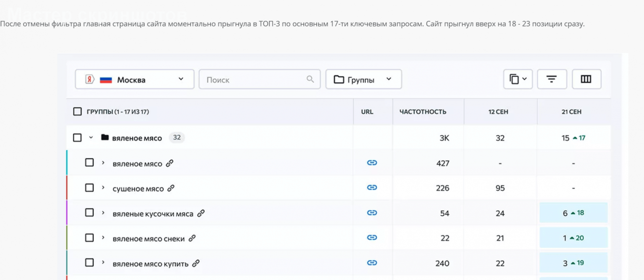This screenshot has width=644, height=280.
Task: Check the вяленое мясо купить row checkbox
Action: (x=89, y=263)
